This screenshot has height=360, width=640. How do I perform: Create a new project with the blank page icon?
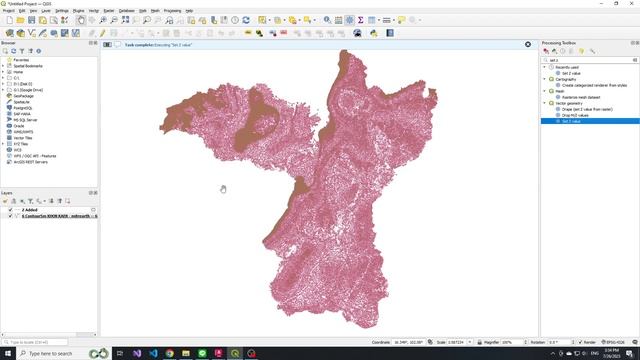tap(9, 20)
